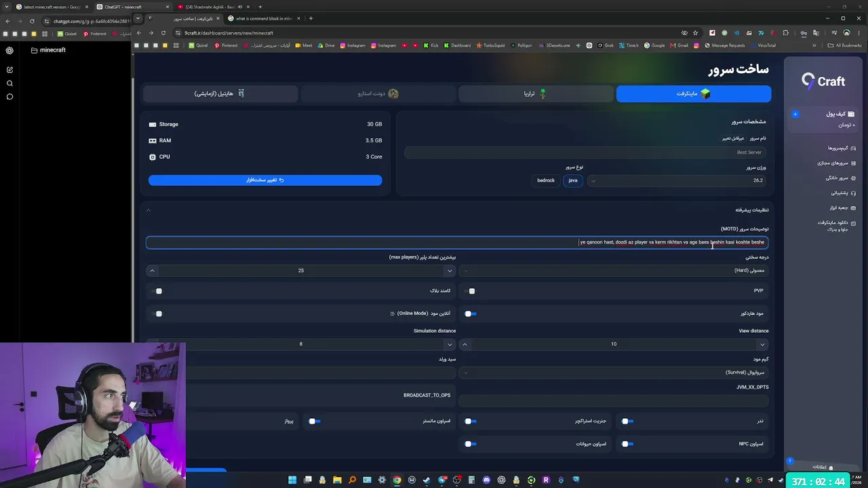Screen dimensions: 868x488
Task: Open the chat bubble icon in ChatGPT sidebar
Action: [x=9, y=96]
